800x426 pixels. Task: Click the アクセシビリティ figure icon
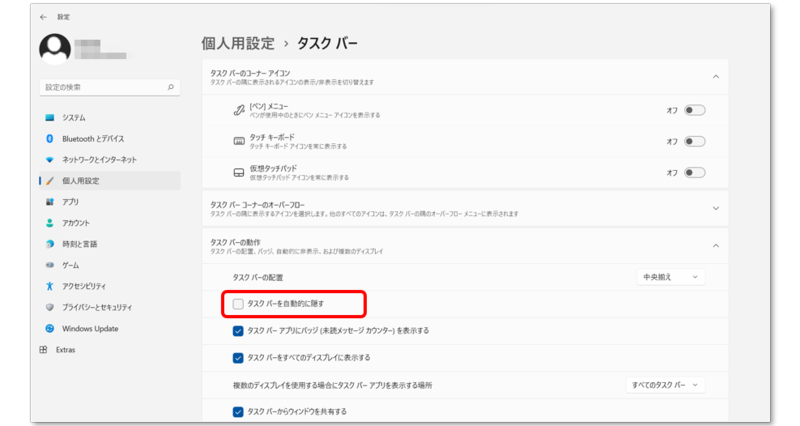49,286
